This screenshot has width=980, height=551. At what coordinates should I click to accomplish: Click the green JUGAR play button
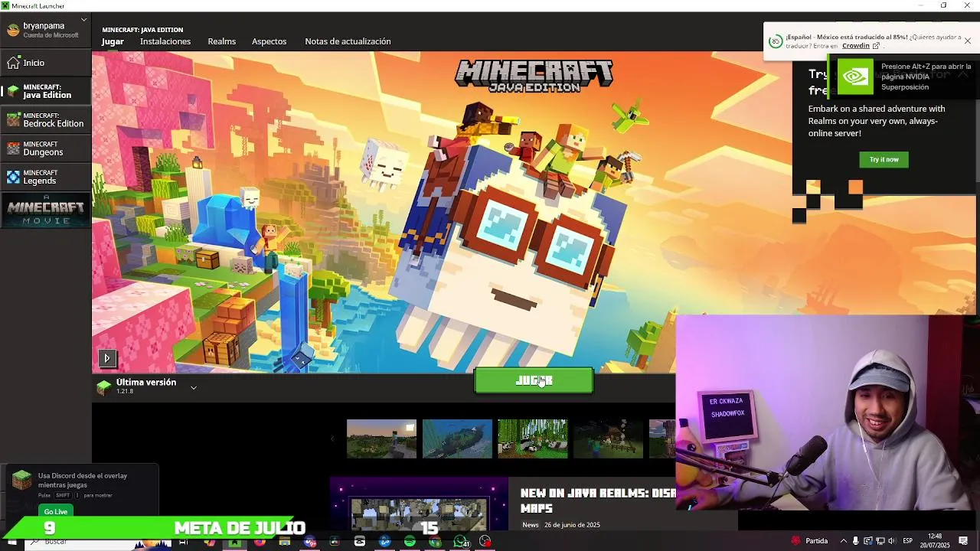pos(534,380)
